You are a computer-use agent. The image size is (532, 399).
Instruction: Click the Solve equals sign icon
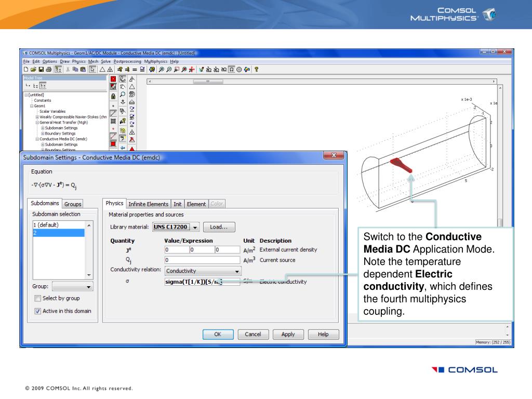pos(135,70)
